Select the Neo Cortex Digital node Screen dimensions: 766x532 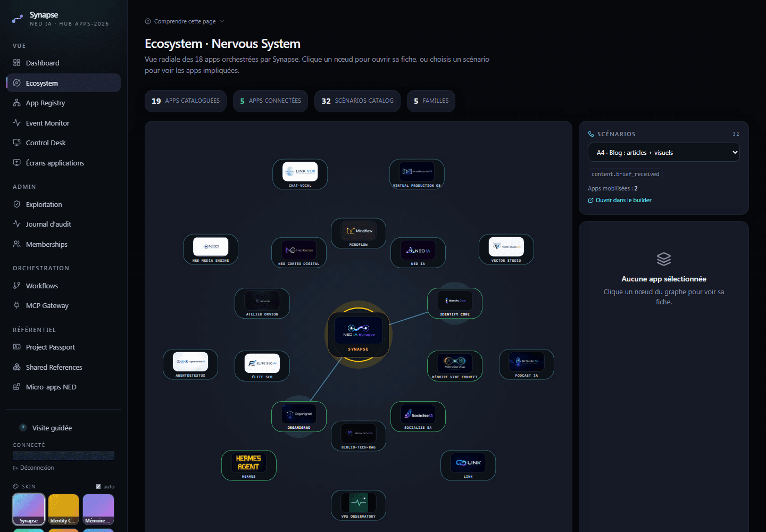tap(299, 252)
